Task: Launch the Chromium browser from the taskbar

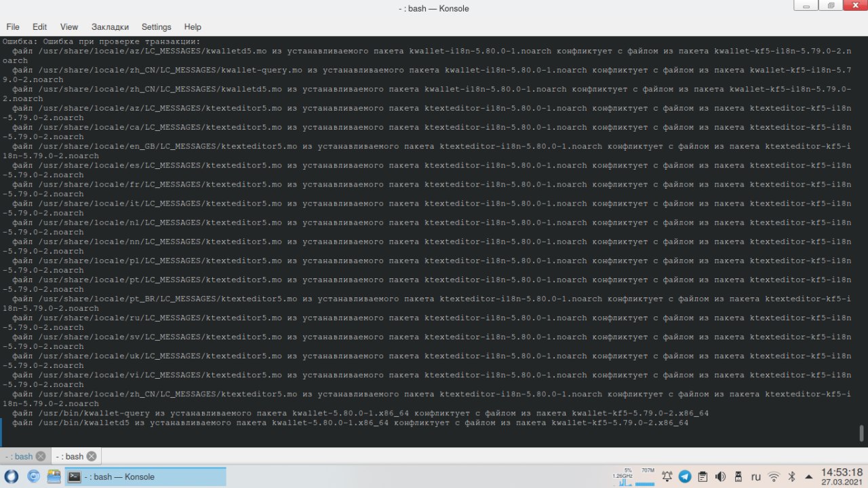Action: [x=33, y=476]
